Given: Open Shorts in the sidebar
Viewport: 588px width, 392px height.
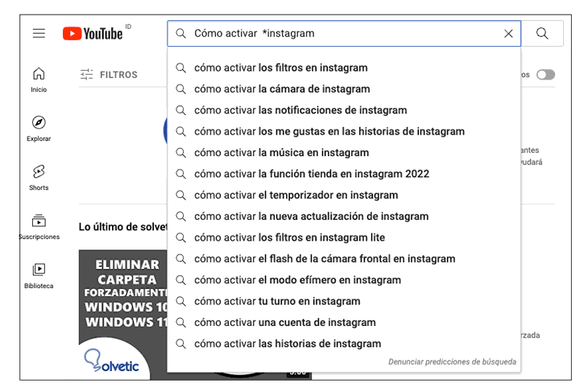Looking at the screenshot, I should (39, 178).
